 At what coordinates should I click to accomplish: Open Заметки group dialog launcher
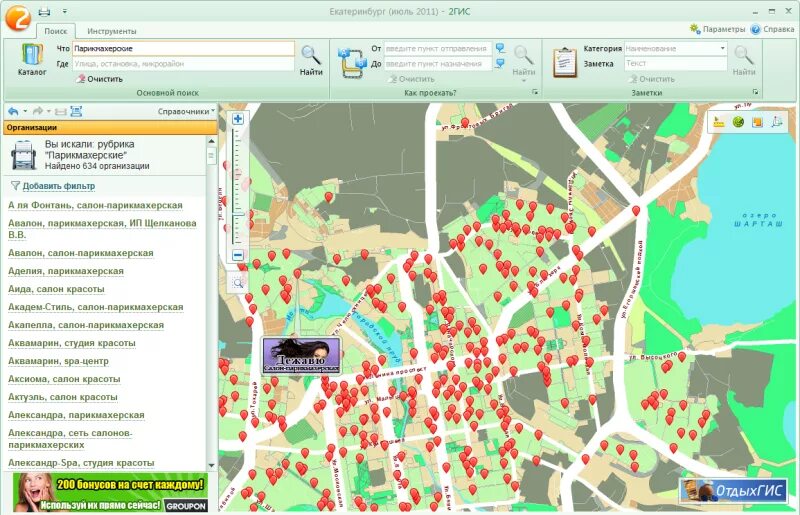pos(755,92)
